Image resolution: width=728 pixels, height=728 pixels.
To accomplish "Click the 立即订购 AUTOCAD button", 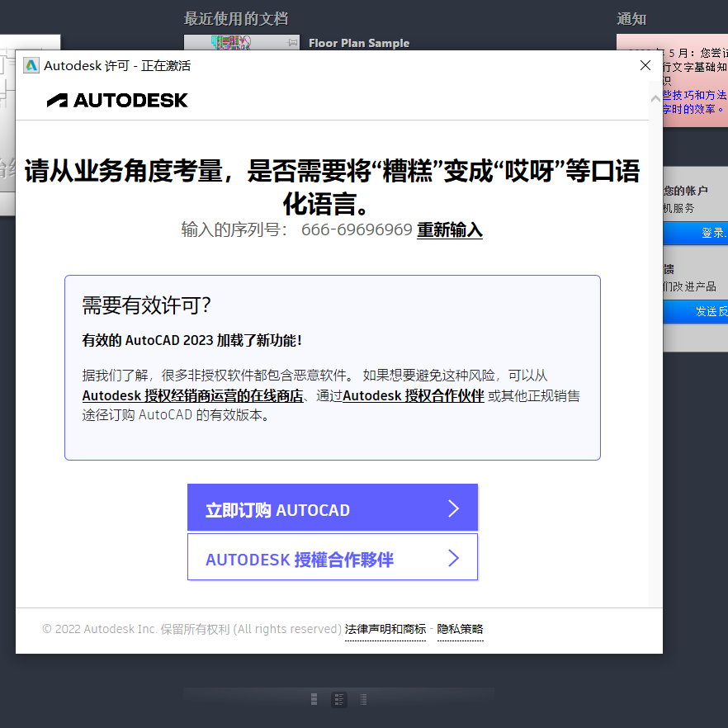I will click(x=333, y=508).
